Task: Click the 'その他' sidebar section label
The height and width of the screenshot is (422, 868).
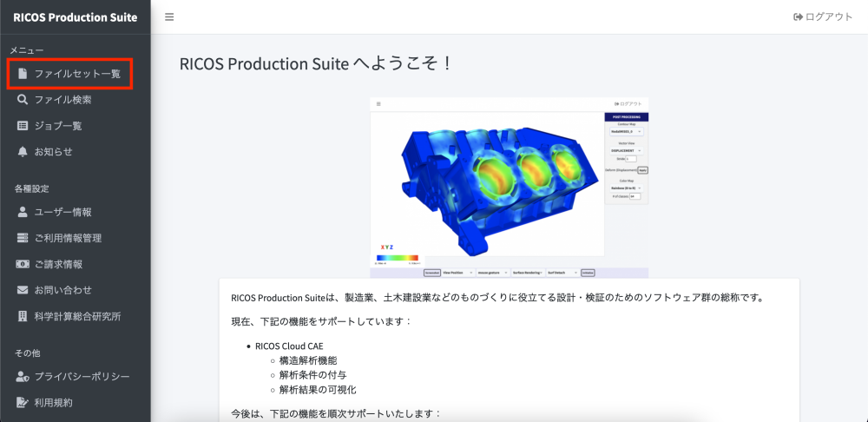Action: (27, 353)
